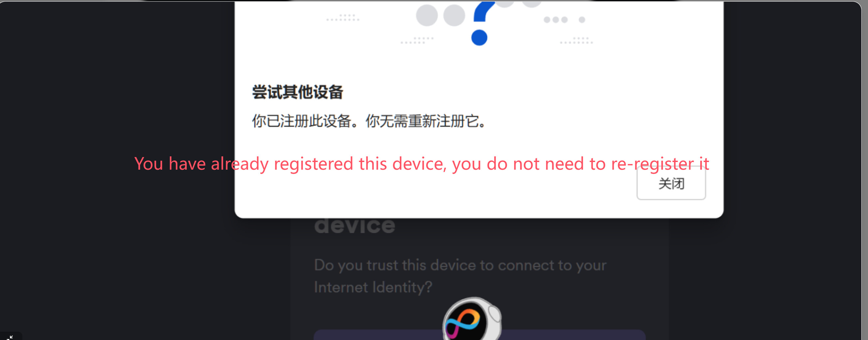Screen dimensions: 868x340
Task: Click the blue dot under the question mark
Action: pos(479,37)
